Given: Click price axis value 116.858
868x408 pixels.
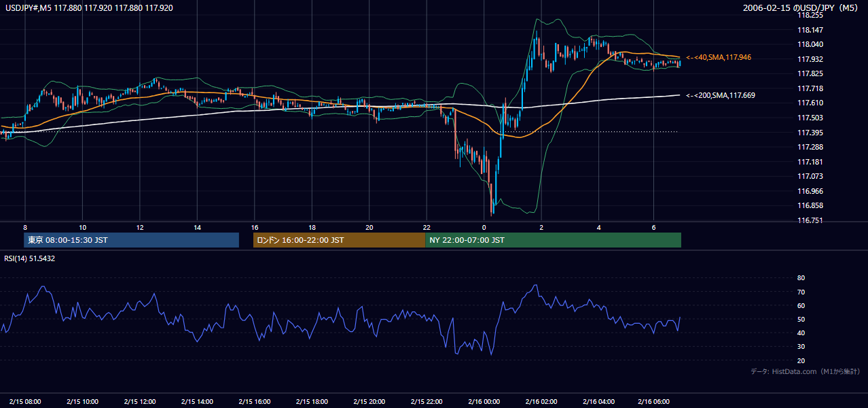Looking at the screenshot, I should pos(809,205).
